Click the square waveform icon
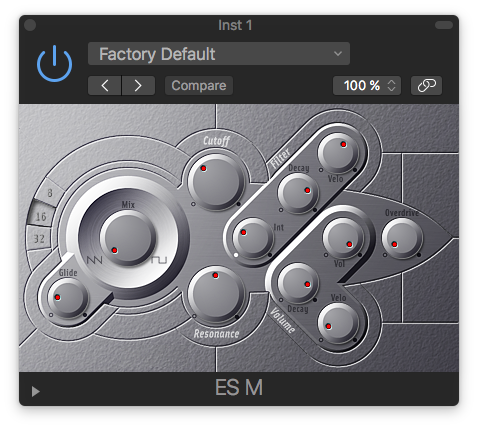The width and height of the screenshot is (478, 429). pos(159,260)
